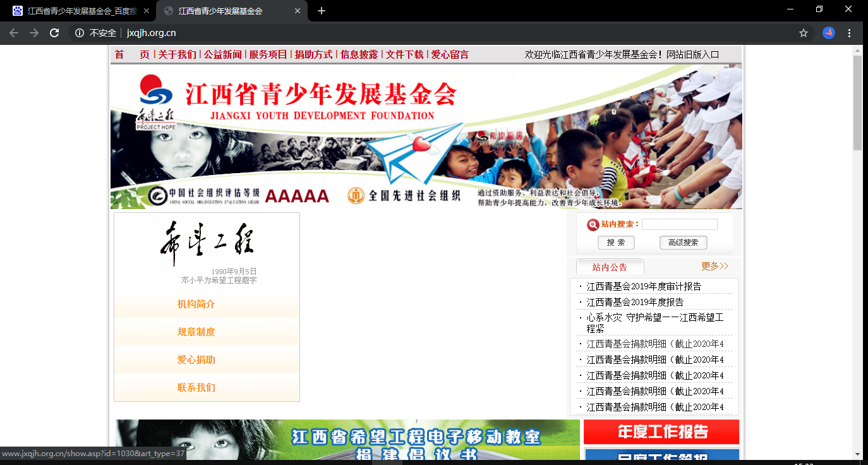Go back with the browser back arrow

(x=14, y=33)
